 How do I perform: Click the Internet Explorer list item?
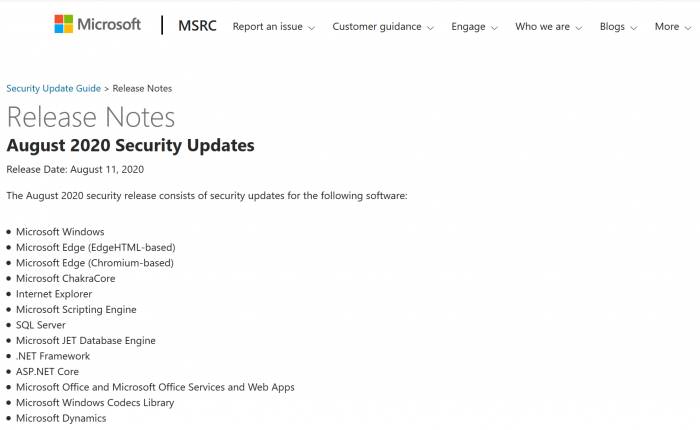click(x=54, y=294)
